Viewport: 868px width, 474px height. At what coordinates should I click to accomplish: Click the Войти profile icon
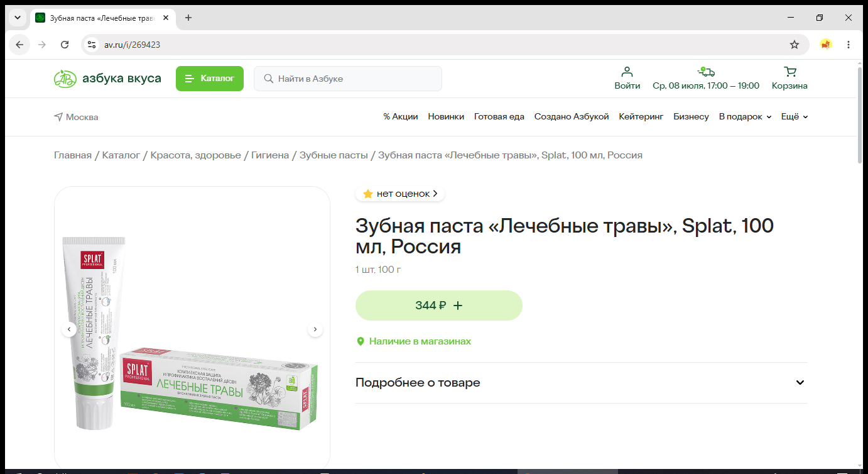point(627,79)
